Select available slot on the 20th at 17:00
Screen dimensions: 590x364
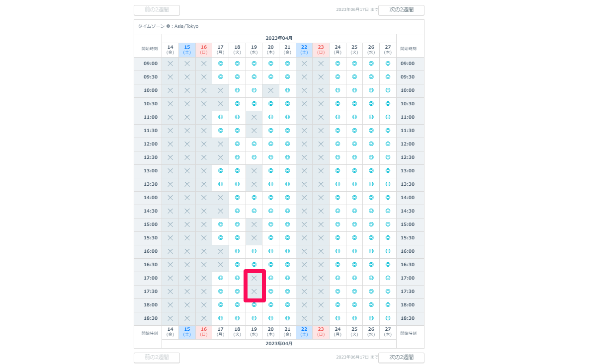[x=270, y=278]
